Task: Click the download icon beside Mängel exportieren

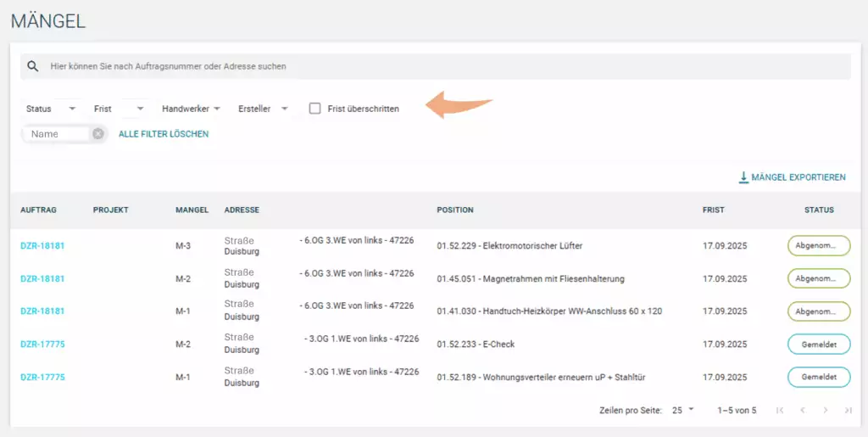Action: coord(743,177)
